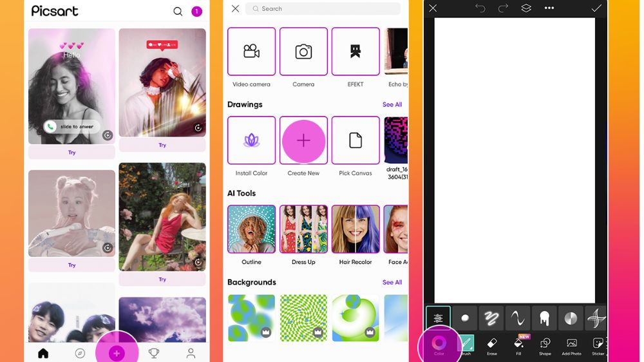Open the Hello slide-to-answer photo thumbnail

click(72, 86)
